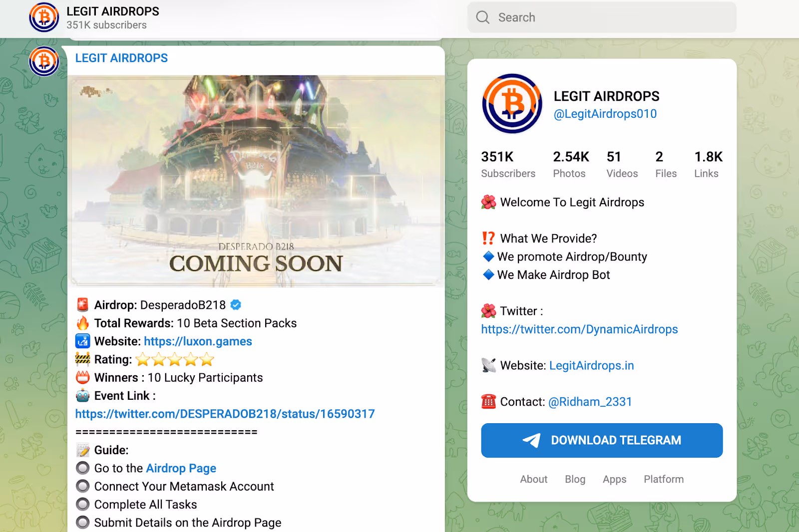Click the blue diamond before We Make Airdrop Bot
Screen dimensions: 799x532
pos(488,274)
